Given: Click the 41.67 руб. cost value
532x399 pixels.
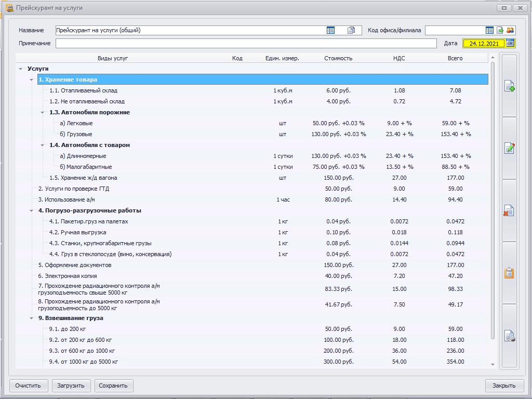Looking at the screenshot, I should (338, 304).
